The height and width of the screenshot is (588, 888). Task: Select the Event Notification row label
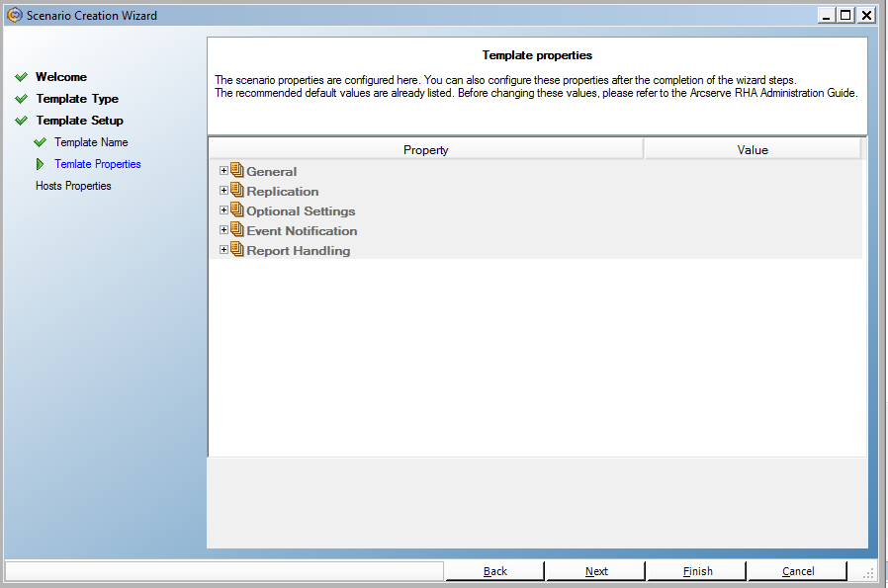click(302, 231)
